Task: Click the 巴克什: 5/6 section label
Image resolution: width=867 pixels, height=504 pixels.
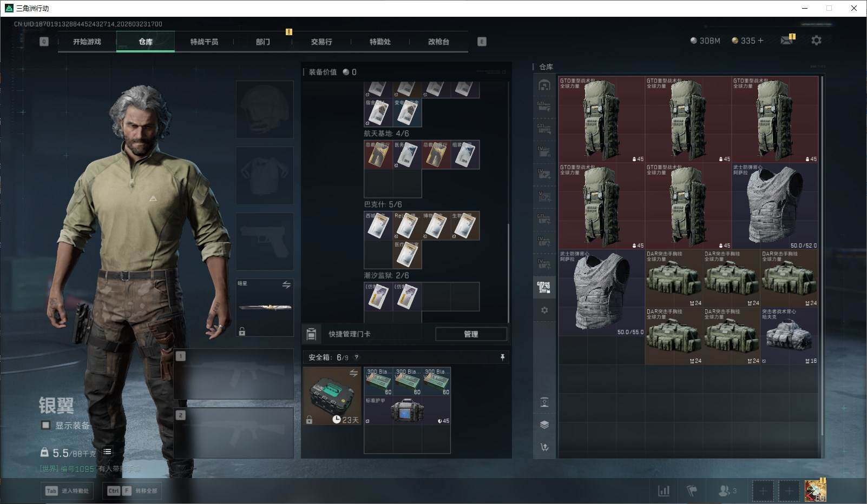Action: click(383, 204)
